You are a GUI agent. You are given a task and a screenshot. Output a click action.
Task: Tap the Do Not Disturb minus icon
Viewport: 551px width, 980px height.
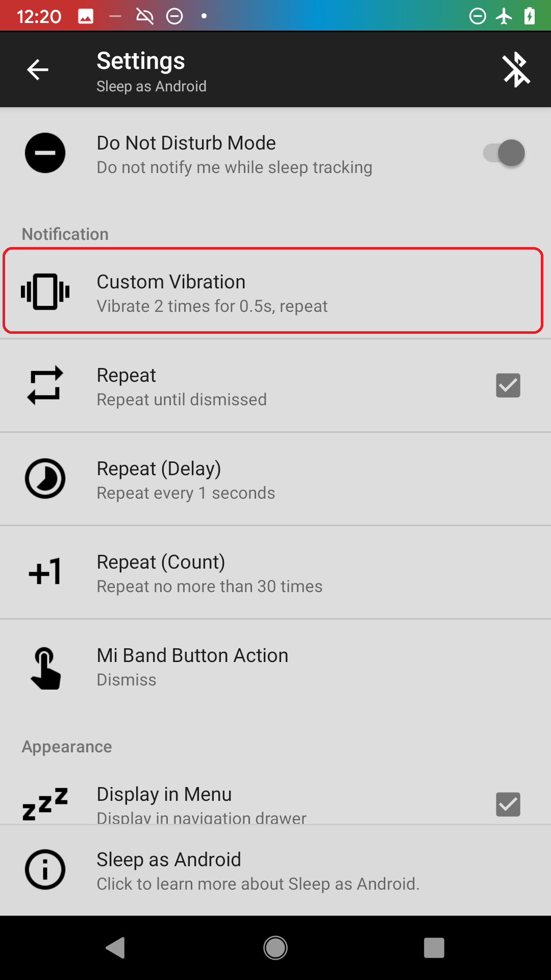pyautogui.click(x=45, y=153)
